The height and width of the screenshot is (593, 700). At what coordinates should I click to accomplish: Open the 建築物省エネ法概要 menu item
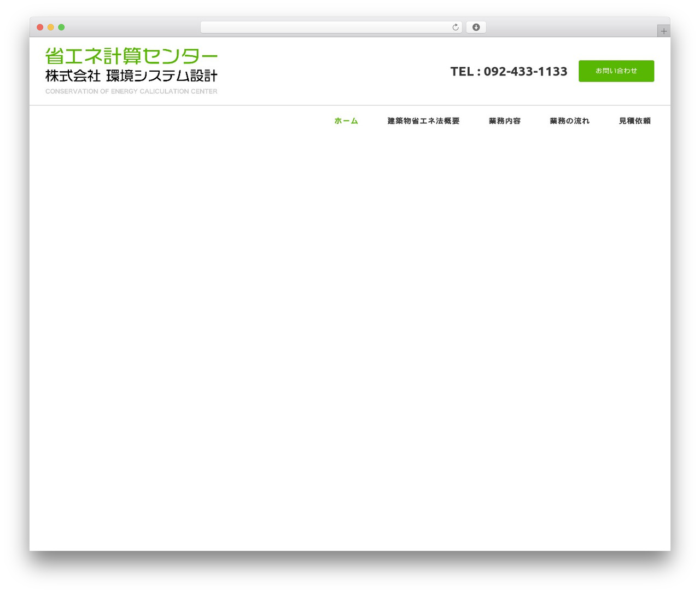423,121
